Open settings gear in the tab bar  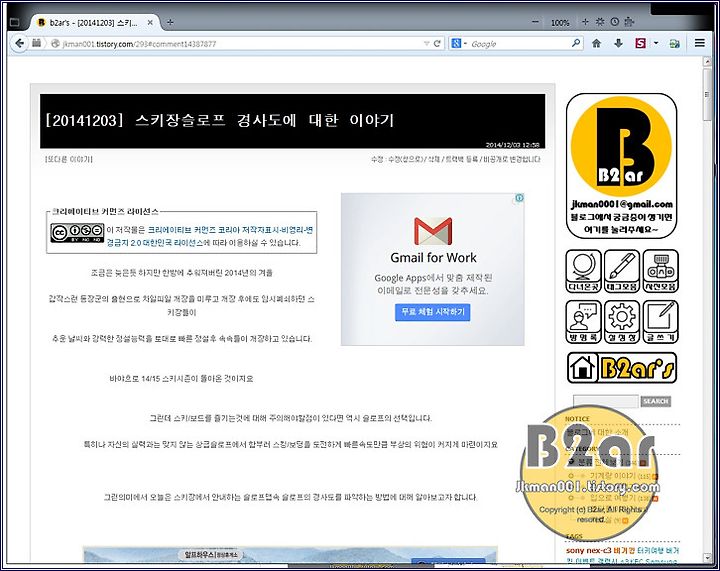click(600, 22)
